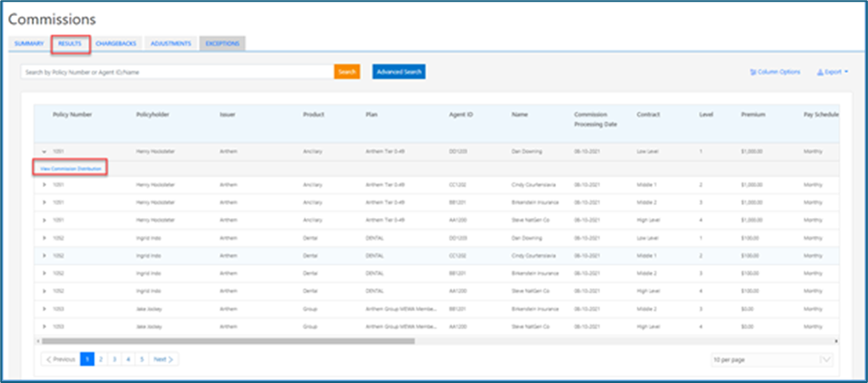Expand the Cindy Courtensiavia 1051 row
The image size is (868, 383).
click(x=43, y=184)
